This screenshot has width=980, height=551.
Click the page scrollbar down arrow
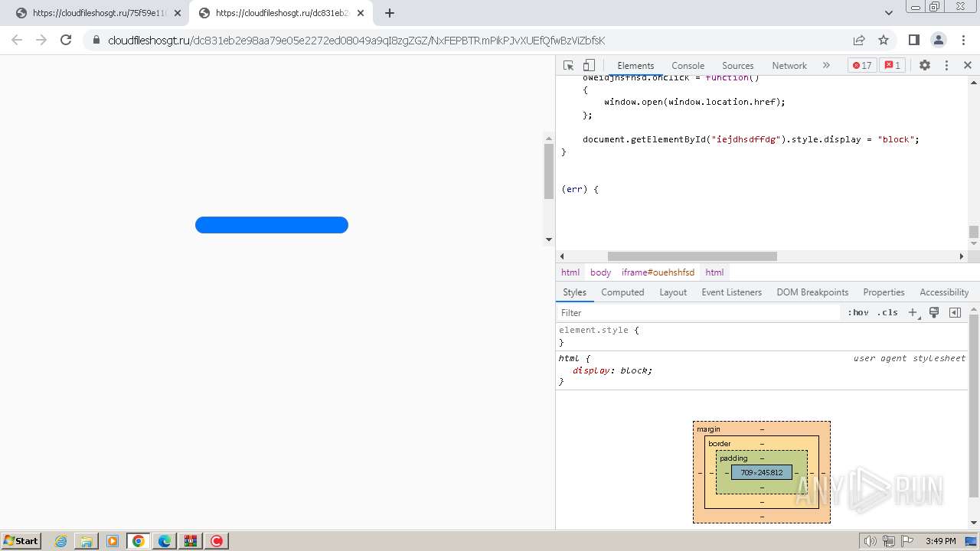coord(548,240)
